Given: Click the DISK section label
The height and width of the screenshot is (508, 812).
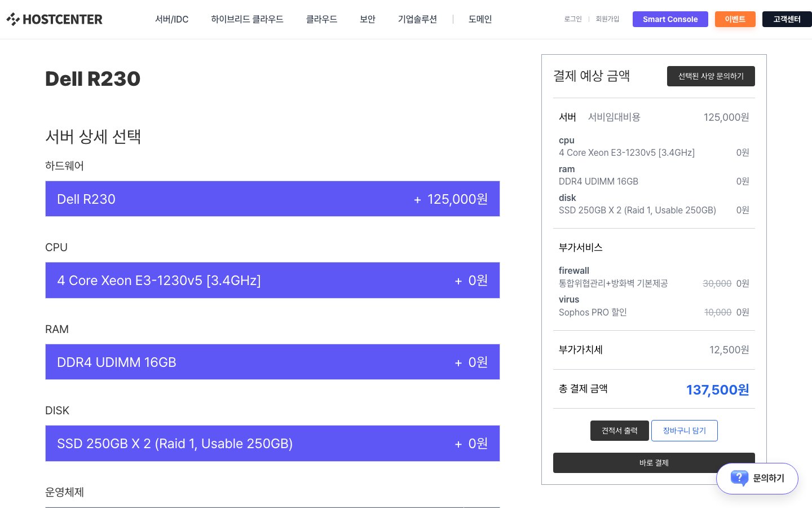Looking at the screenshot, I should [x=57, y=410].
